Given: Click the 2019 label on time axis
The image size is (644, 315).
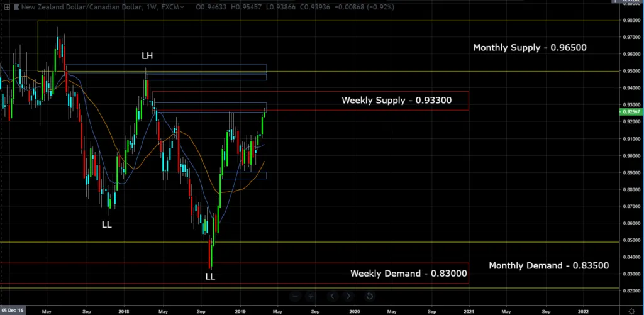Looking at the screenshot, I should [240, 311].
